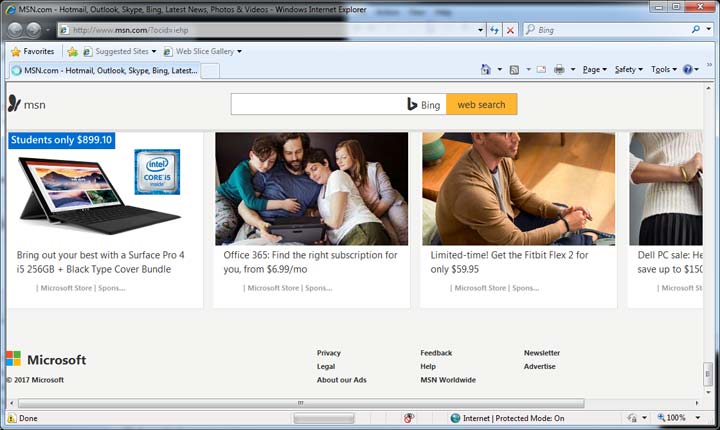The image size is (720, 430).
Task: Open the Favorites star button
Action: 32,51
